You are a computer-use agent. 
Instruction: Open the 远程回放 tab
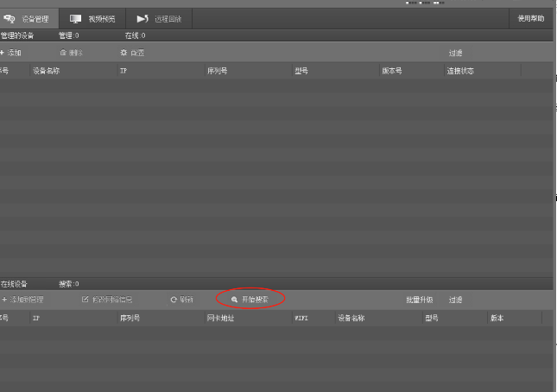(159, 18)
